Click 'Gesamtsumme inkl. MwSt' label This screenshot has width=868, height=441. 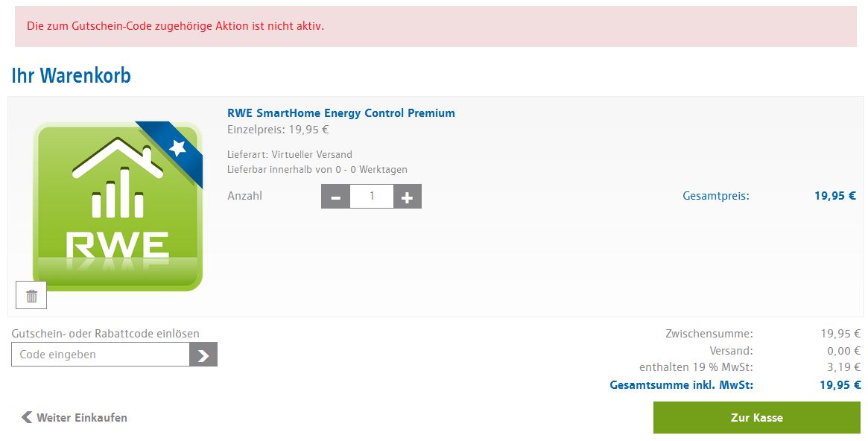click(682, 384)
